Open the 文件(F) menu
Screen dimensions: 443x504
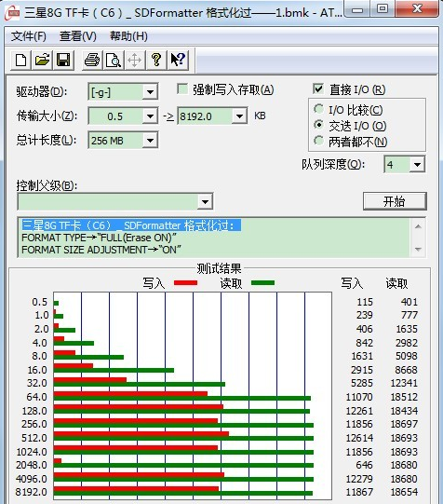click(x=29, y=36)
